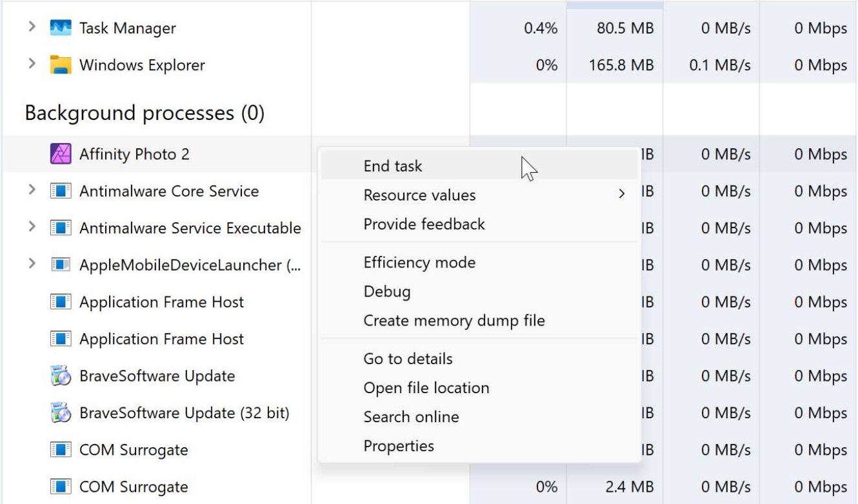Click Create memory dump file
The image size is (858, 504).
[454, 321]
